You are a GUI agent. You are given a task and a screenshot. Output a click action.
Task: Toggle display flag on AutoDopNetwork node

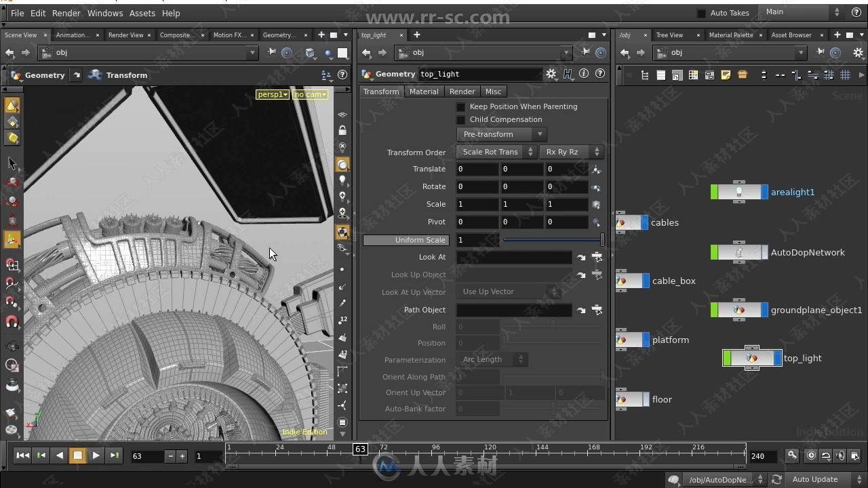[765, 252]
